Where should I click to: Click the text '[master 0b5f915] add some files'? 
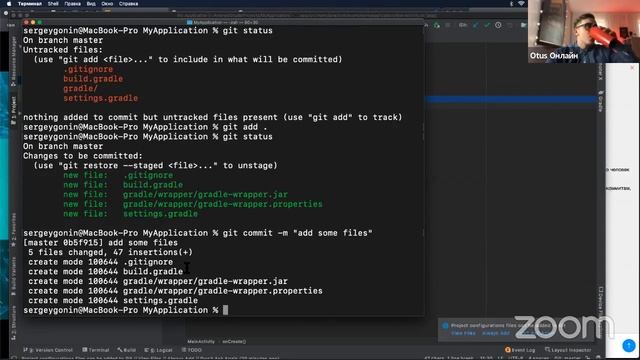(100, 243)
